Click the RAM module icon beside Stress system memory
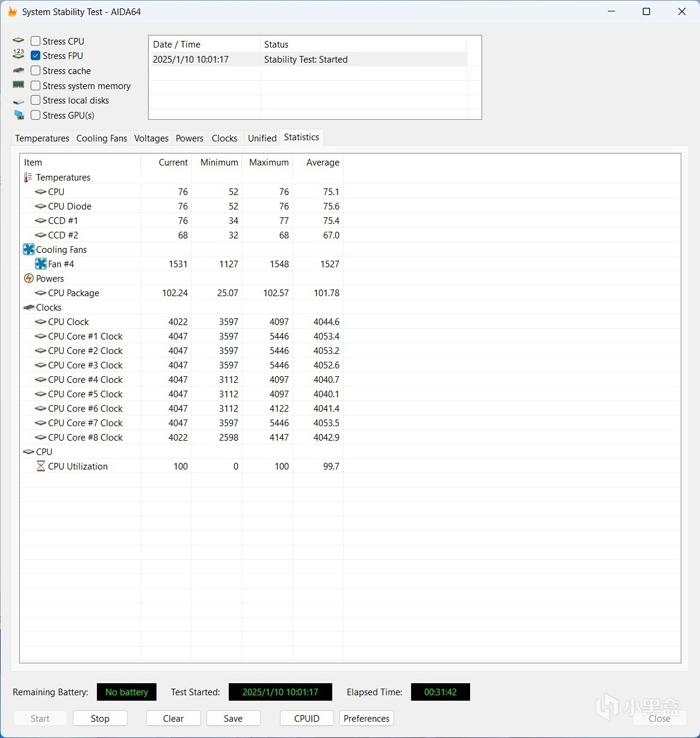Screen dimensions: 700x738 point(19,85)
